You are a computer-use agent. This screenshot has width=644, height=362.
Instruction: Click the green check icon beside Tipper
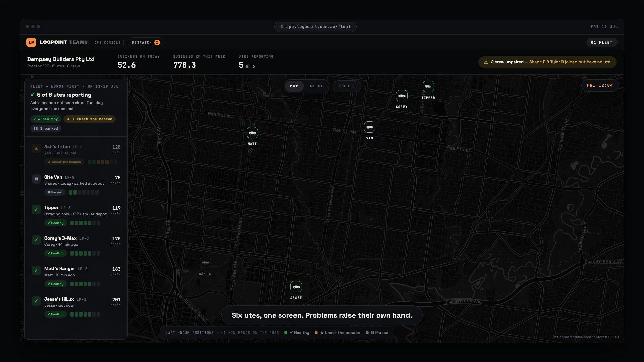(x=36, y=209)
